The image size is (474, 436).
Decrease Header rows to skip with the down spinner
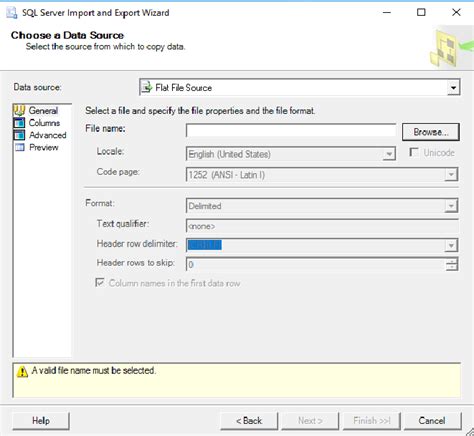point(451,268)
